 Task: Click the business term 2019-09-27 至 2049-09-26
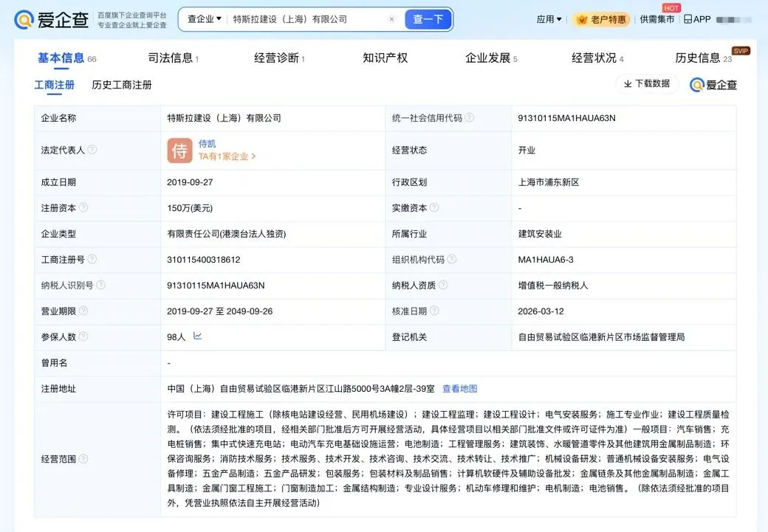pos(220,311)
